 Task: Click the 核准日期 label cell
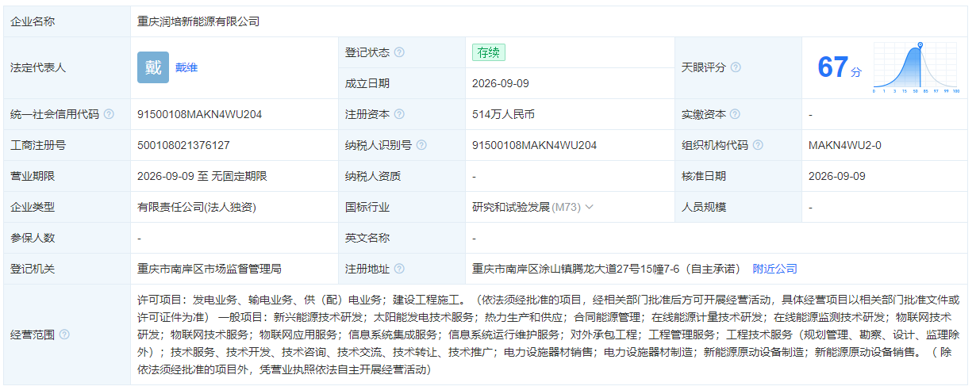pos(738,176)
